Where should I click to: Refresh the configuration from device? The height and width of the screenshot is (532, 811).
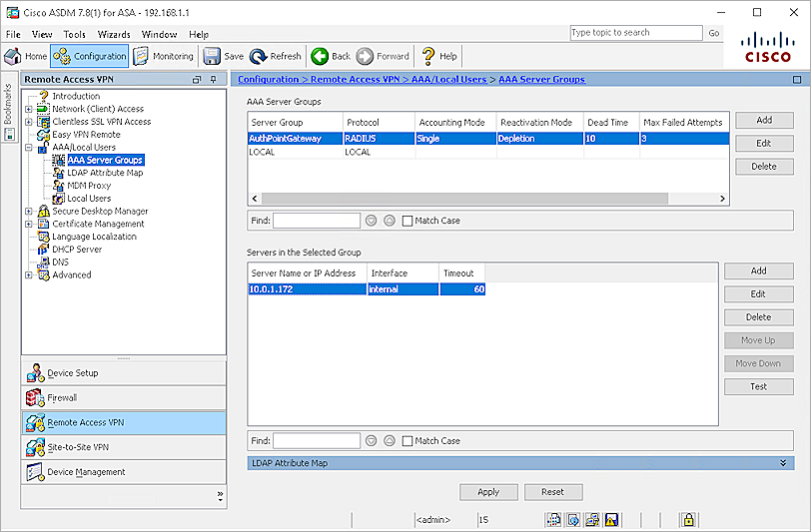click(x=276, y=57)
